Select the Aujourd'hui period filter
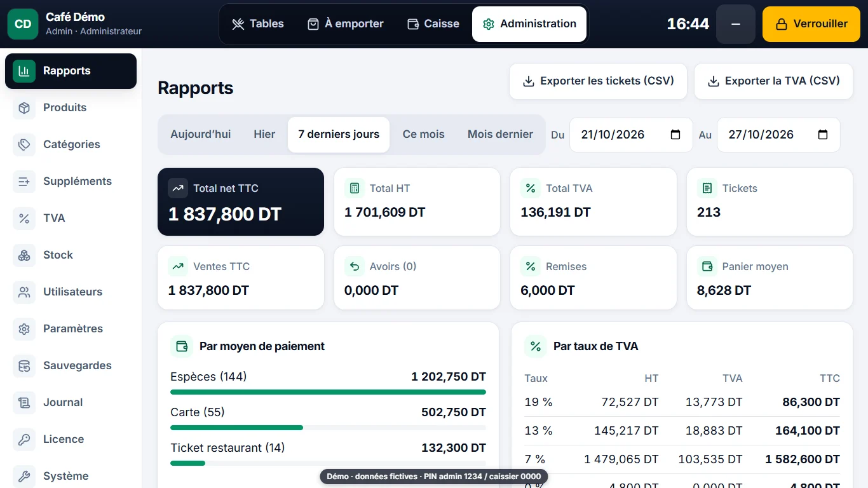Viewport: 868px width, 488px height. [201, 135]
